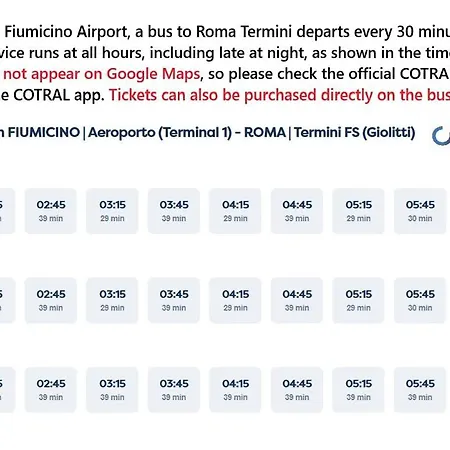The width and height of the screenshot is (450, 450).
Task: Select the 02:45 departure in third row
Action: tap(51, 390)
